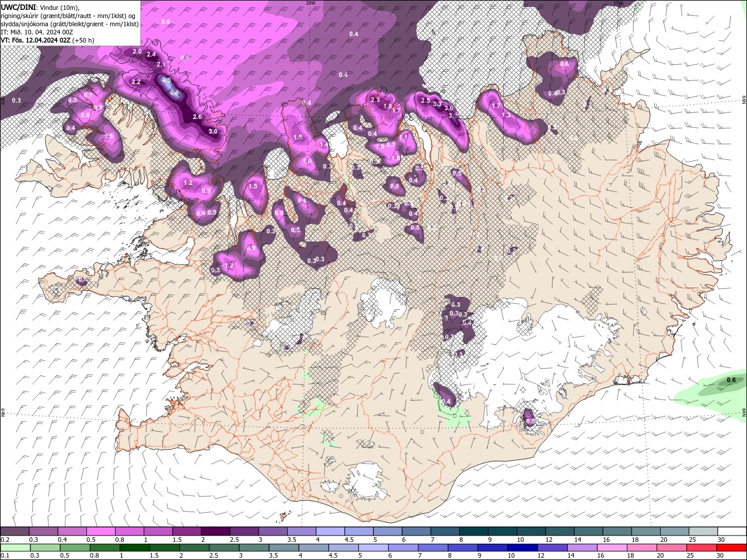Click the 0.6 value in green rain area
The width and height of the screenshot is (747, 560).
[x=731, y=380]
